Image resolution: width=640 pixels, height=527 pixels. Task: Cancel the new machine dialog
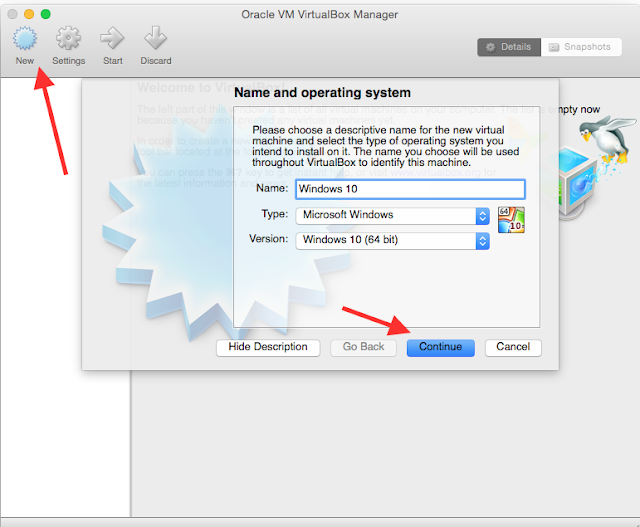[x=513, y=347]
